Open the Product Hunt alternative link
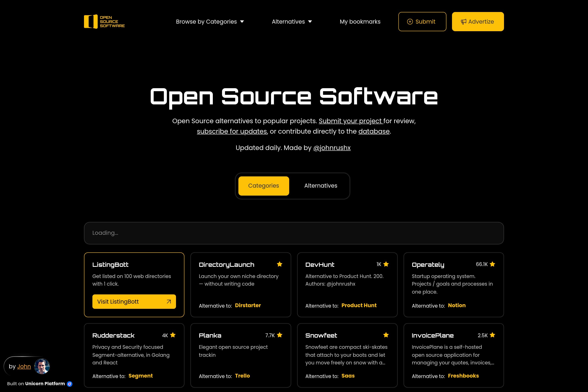Screen dimensions: 588x392 pos(359,305)
